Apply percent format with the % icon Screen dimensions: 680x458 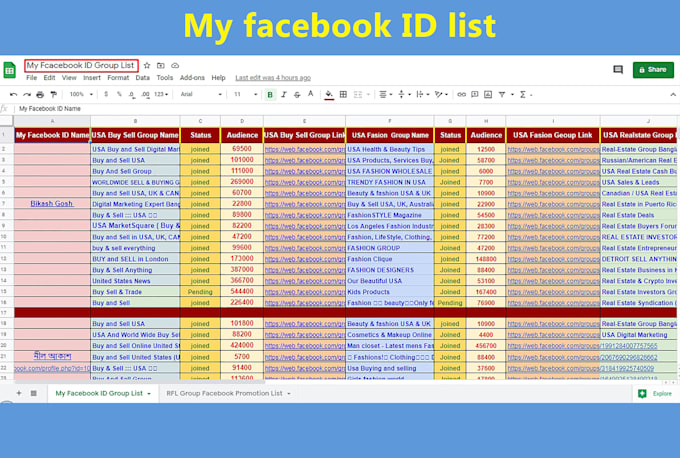(x=119, y=94)
